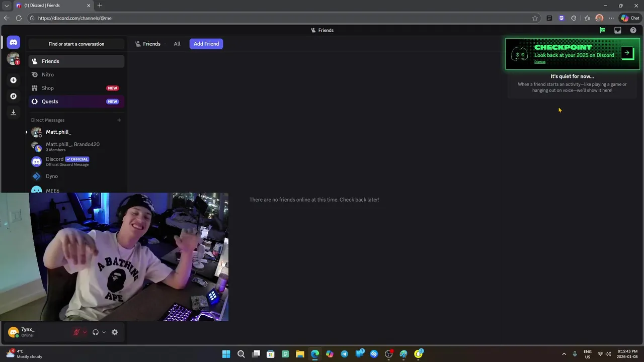Click the Add Friend button

(206, 44)
